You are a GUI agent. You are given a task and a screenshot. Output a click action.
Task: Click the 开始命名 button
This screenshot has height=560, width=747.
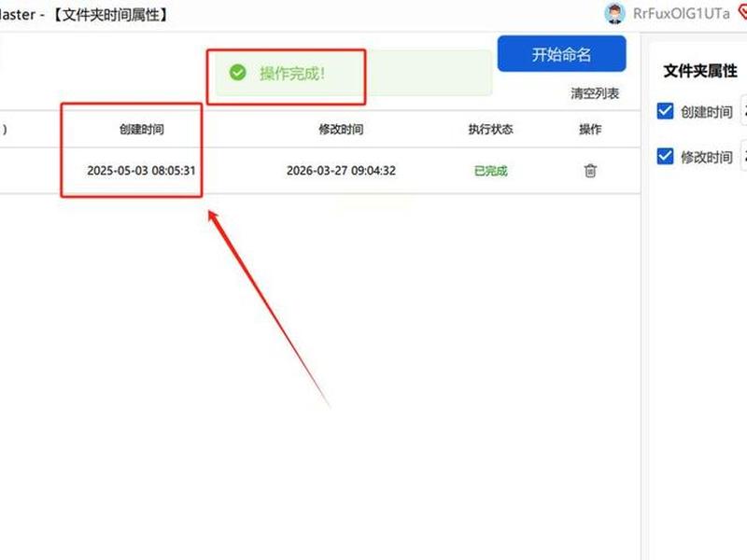562,54
